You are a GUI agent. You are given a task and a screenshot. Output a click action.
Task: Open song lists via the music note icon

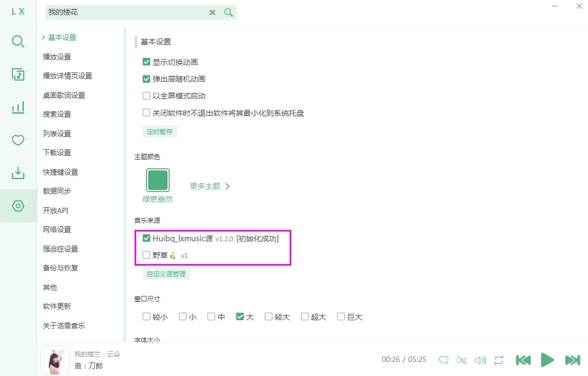[x=18, y=74]
